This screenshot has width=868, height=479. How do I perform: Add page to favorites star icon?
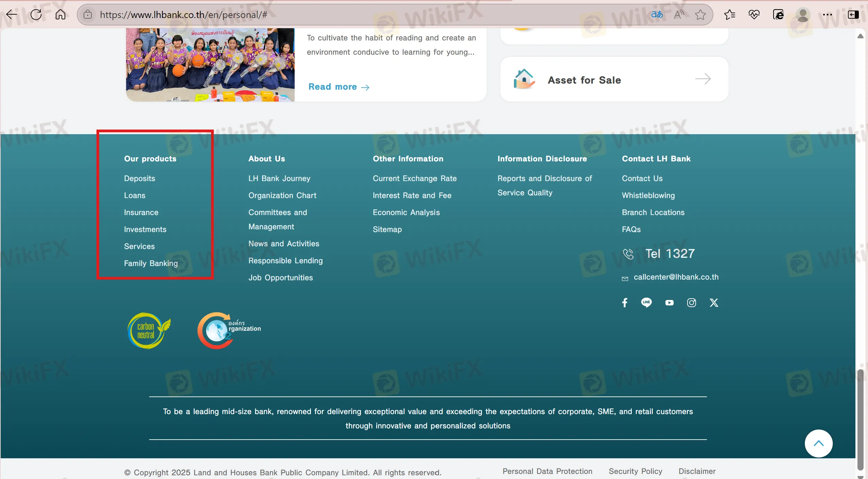[700, 15]
